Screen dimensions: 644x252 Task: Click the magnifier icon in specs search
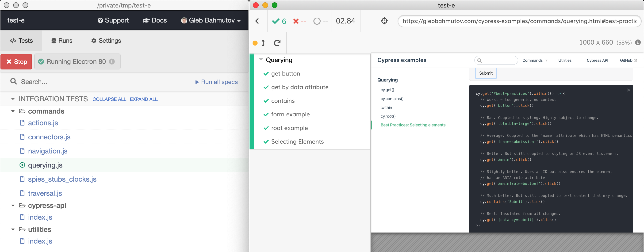click(14, 81)
